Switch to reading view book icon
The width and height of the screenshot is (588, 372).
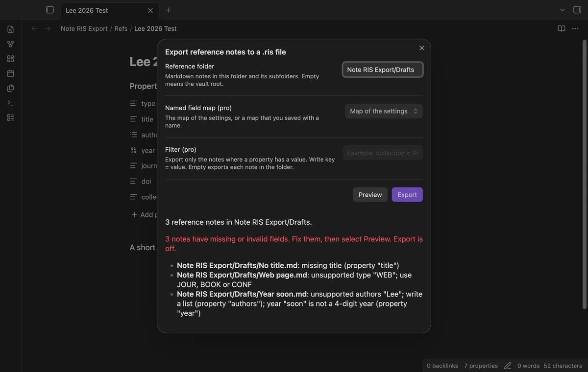(x=562, y=28)
